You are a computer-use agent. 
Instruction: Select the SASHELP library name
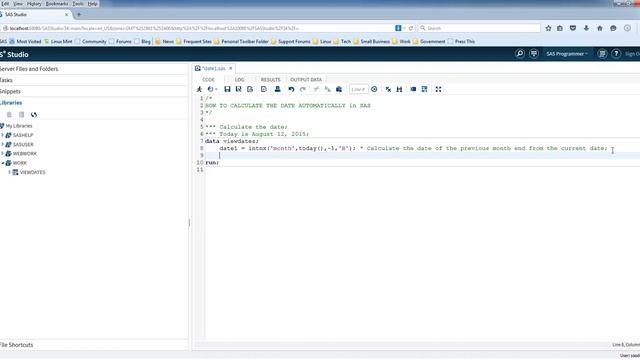point(23,135)
